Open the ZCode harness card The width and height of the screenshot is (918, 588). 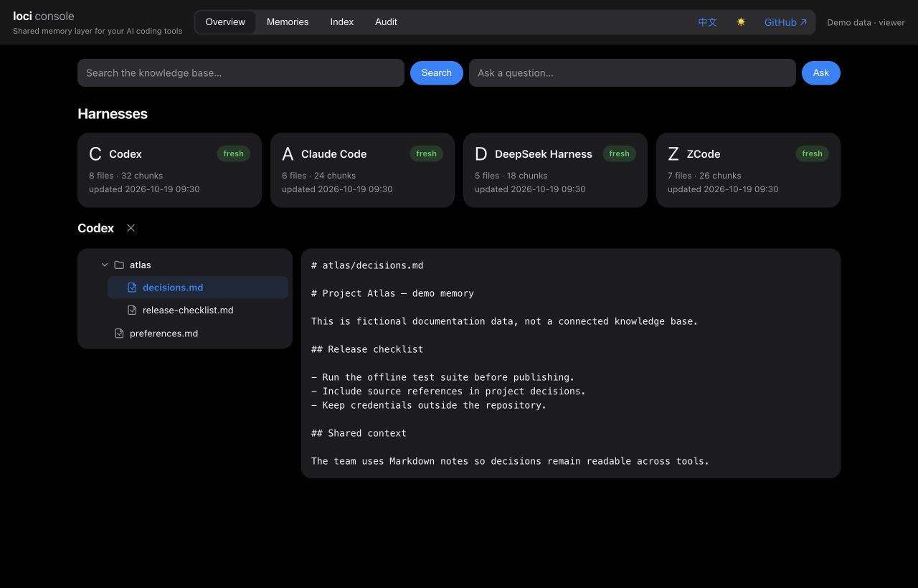coord(748,170)
